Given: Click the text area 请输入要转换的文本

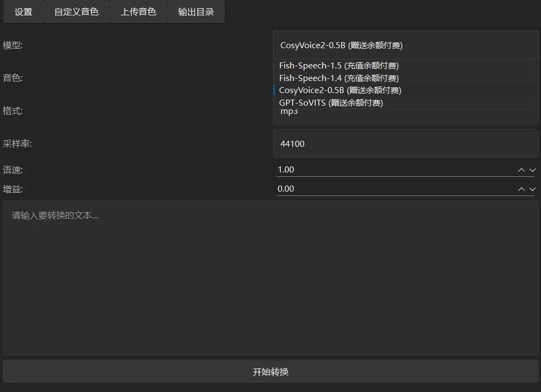Looking at the screenshot, I should click(271, 278).
